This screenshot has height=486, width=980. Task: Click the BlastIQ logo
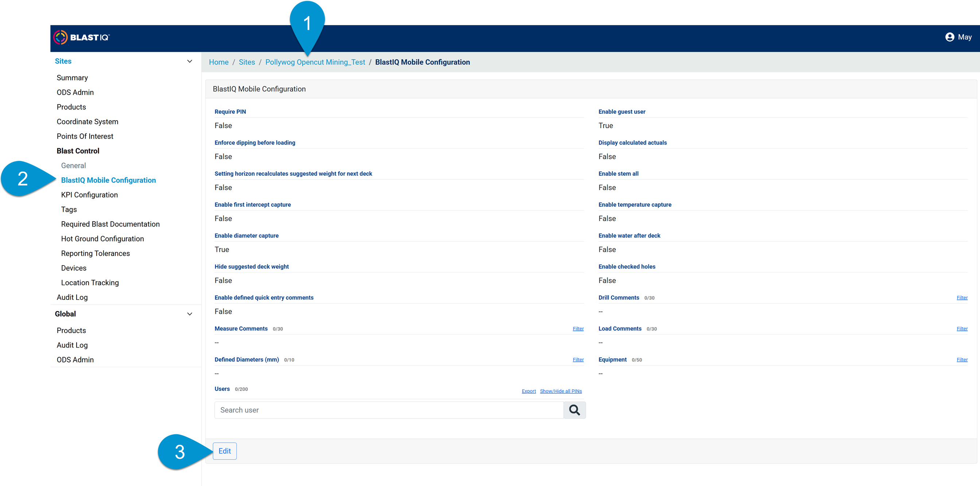(x=81, y=37)
